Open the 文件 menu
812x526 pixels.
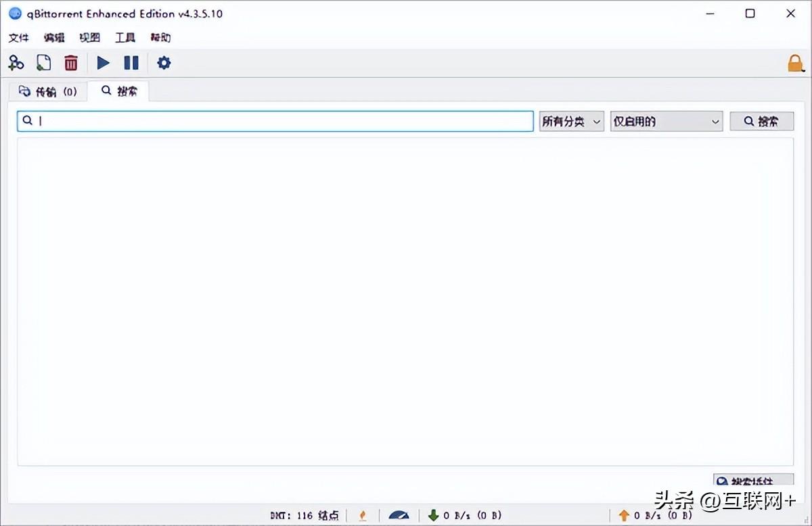pos(19,38)
